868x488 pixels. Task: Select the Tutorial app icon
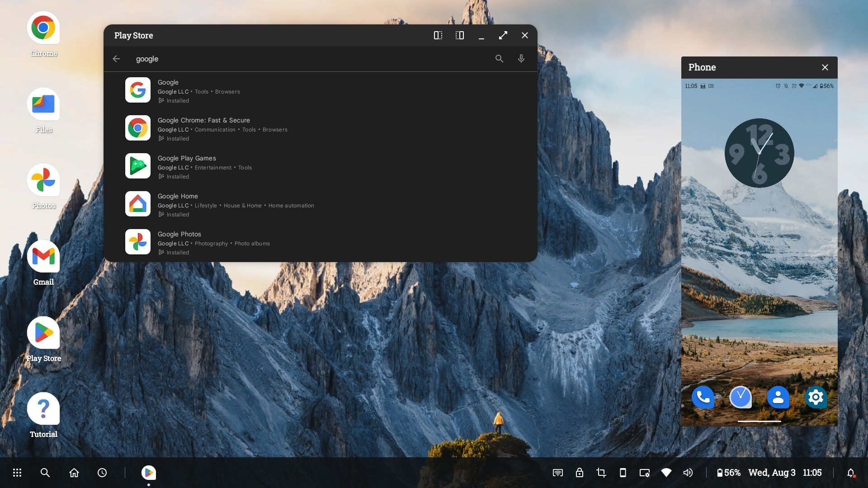(43, 409)
